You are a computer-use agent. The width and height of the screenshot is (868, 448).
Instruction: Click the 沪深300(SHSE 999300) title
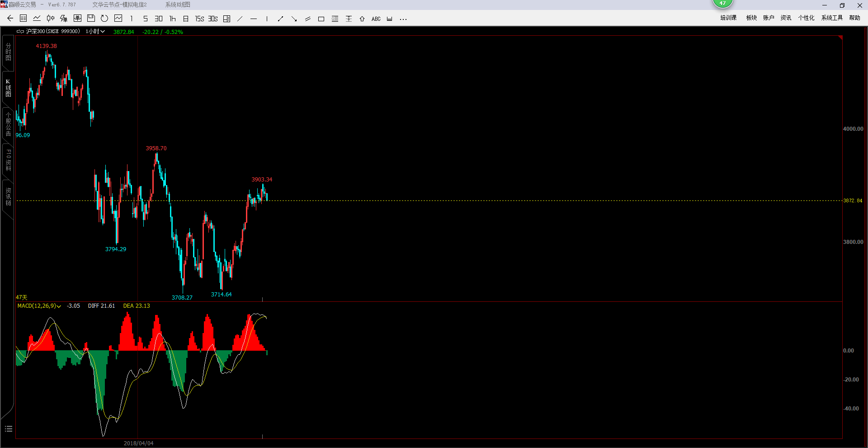pos(53,31)
